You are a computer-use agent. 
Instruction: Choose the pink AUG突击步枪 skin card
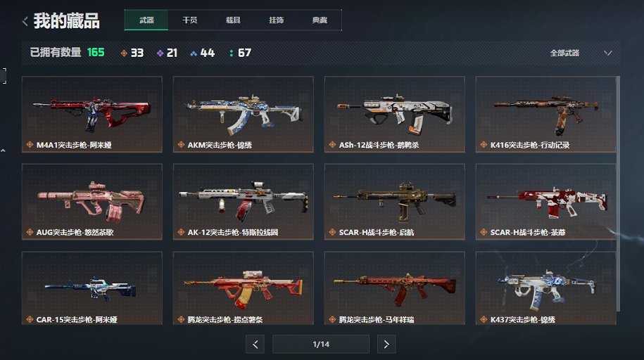point(92,202)
